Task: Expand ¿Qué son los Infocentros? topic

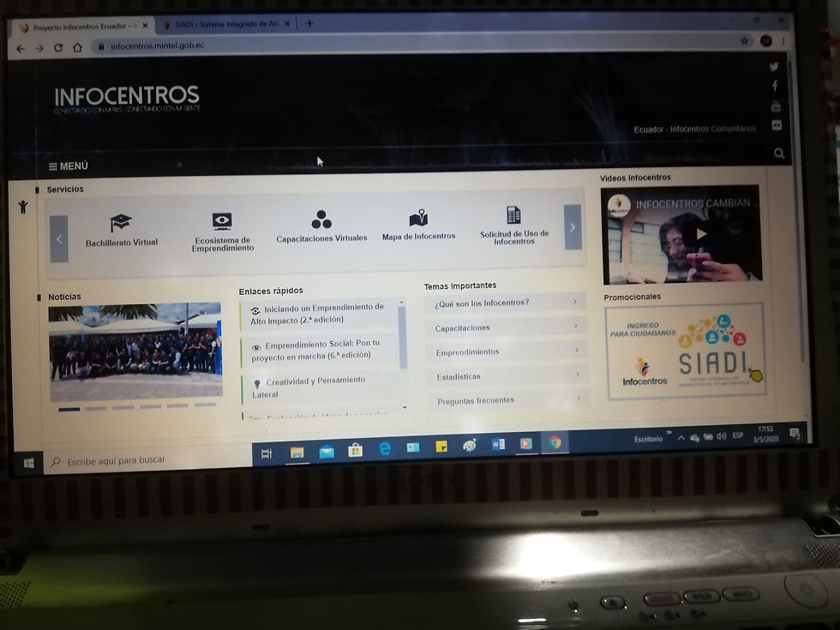Action: click(505, 303)
